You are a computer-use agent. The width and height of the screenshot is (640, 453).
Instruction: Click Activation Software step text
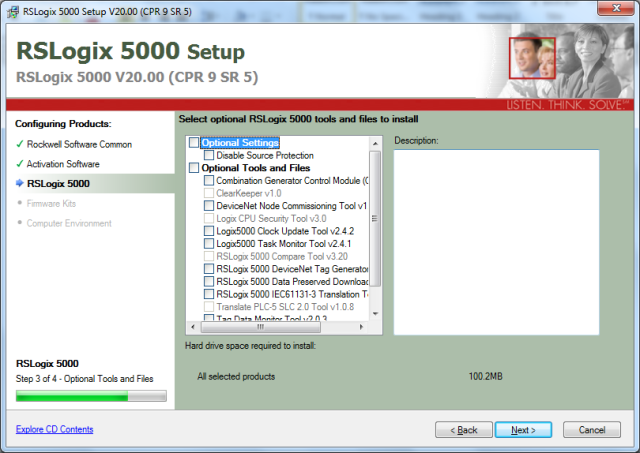(63, 164)
